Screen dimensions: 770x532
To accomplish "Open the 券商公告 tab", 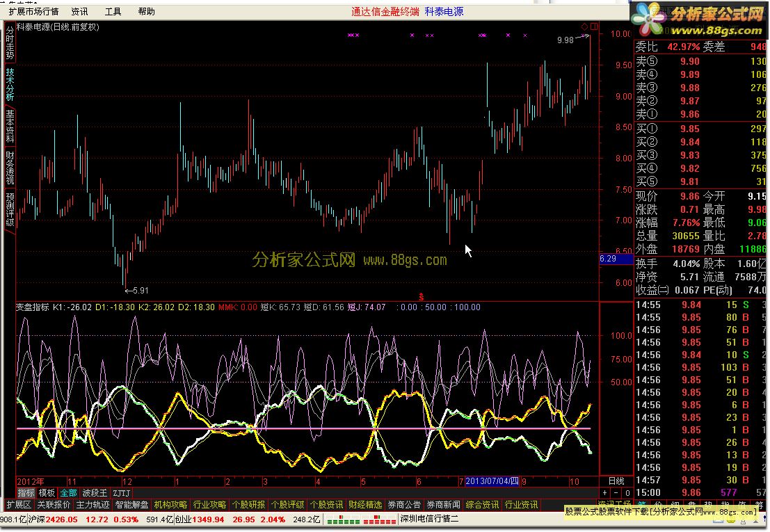I will pyautogui.click(x=404, y=504).
